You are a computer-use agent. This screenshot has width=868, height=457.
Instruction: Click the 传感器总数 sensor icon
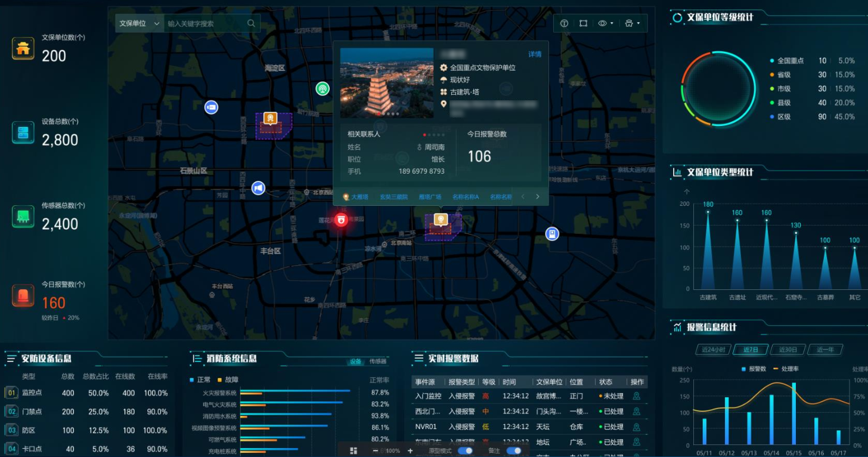pos(23,216)
